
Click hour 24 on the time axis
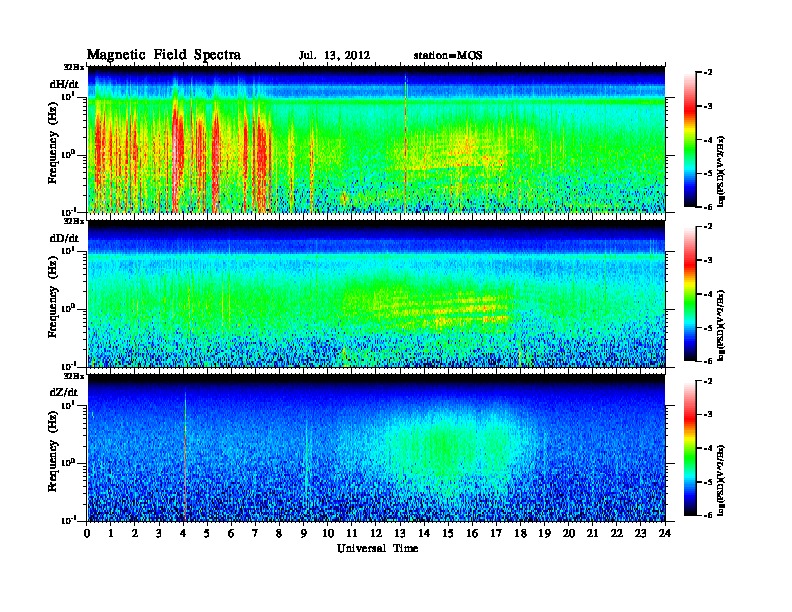pyautogui.click(x=665, y=534)
